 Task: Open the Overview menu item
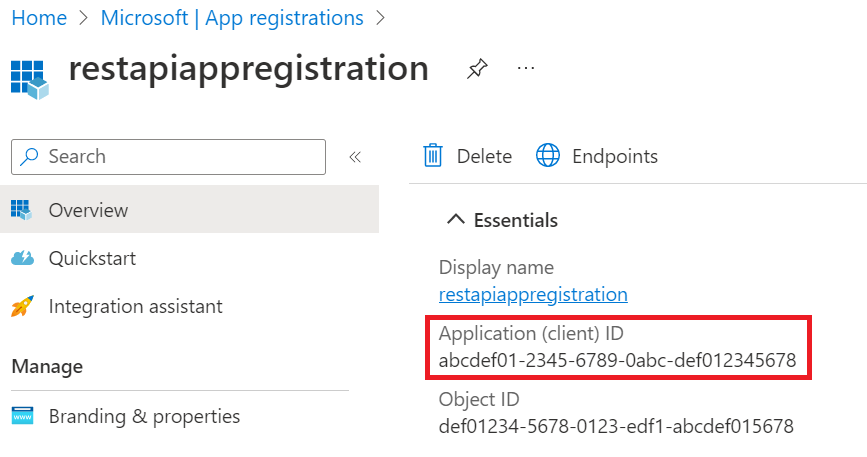(x=88, y=210)
